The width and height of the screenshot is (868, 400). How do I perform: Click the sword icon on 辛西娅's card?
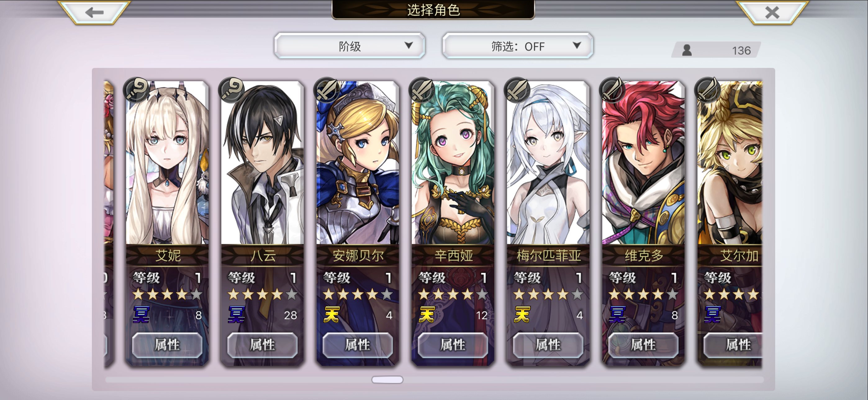click(422, 90)
